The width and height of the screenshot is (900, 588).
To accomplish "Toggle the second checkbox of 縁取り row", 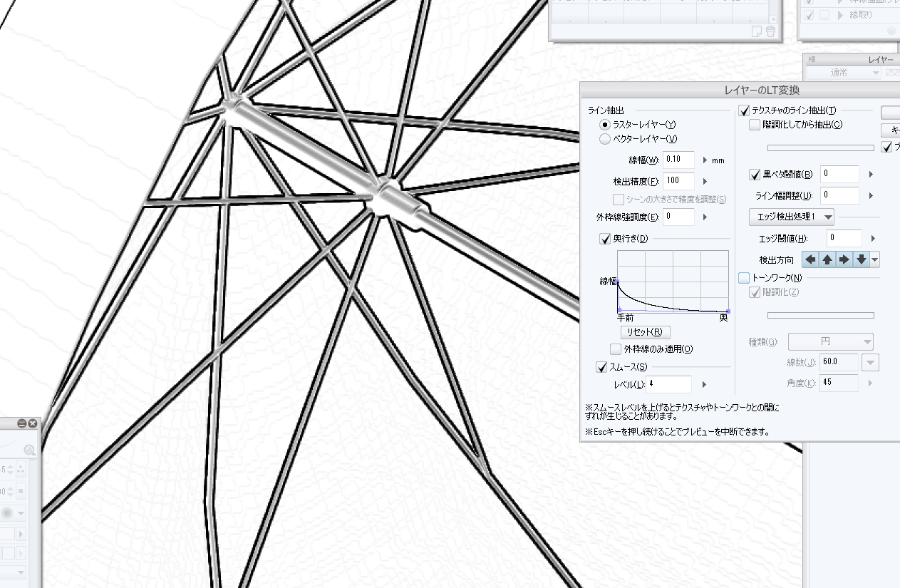I will point(823,14).
